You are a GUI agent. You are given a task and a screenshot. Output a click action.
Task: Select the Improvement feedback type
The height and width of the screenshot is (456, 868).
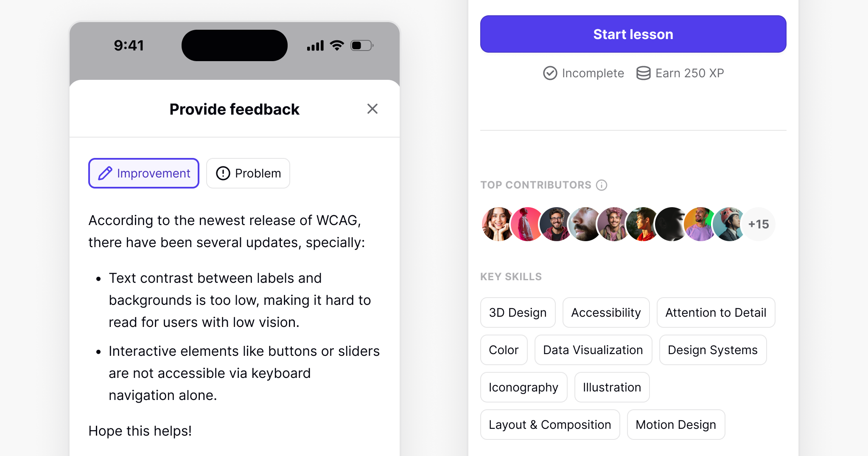click(x=144, y=173)
